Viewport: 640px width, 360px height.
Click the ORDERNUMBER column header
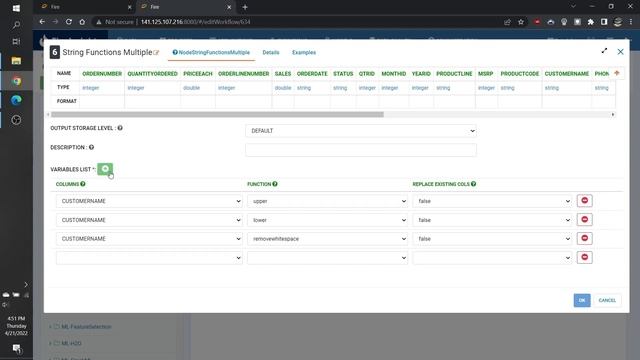pyautogui.click(x=102, y=73)
